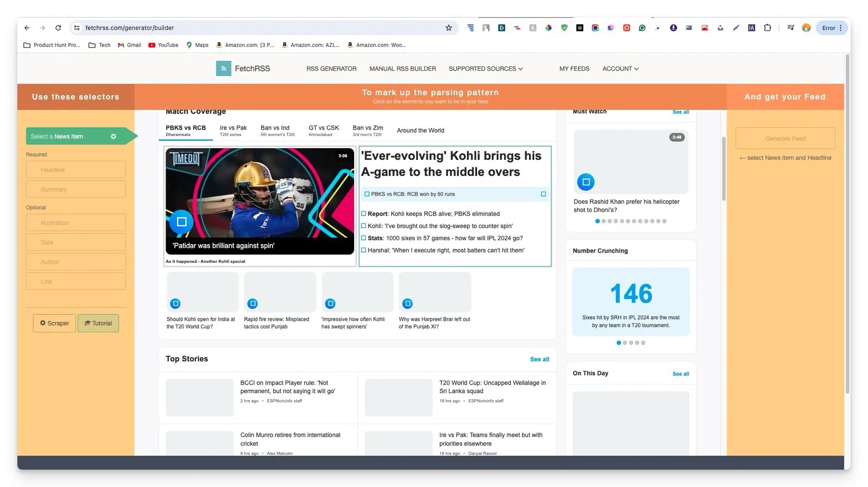This screenshot has height=487, width=868.
Task: Click the red circular record extension icon
Action: click(x=627, y=28)
